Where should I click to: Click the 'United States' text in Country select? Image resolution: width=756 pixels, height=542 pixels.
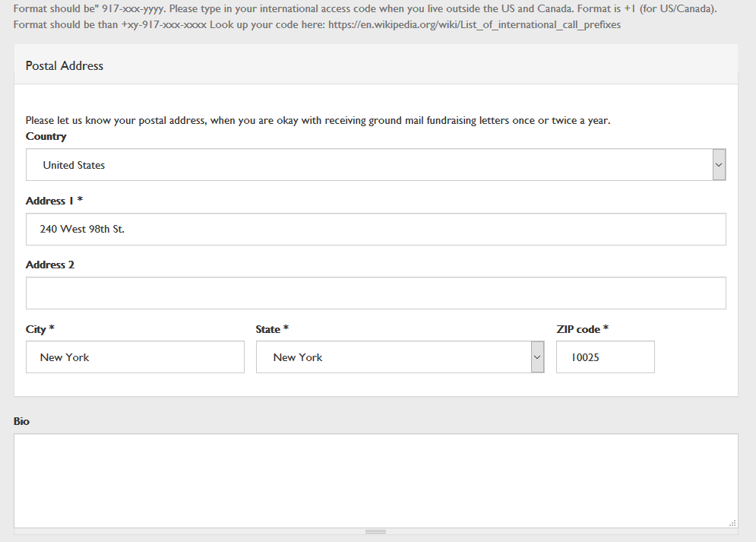click(x=74, y=165)
